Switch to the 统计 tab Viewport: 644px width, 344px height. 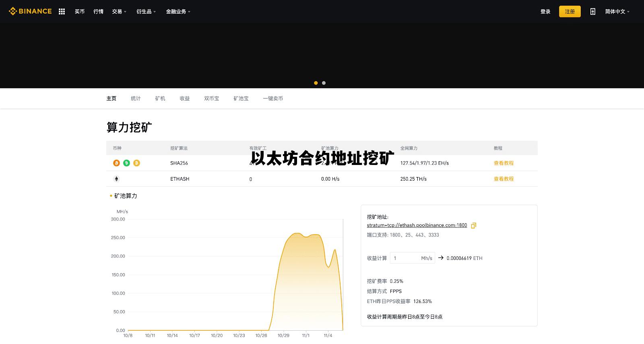coord(136,98)
